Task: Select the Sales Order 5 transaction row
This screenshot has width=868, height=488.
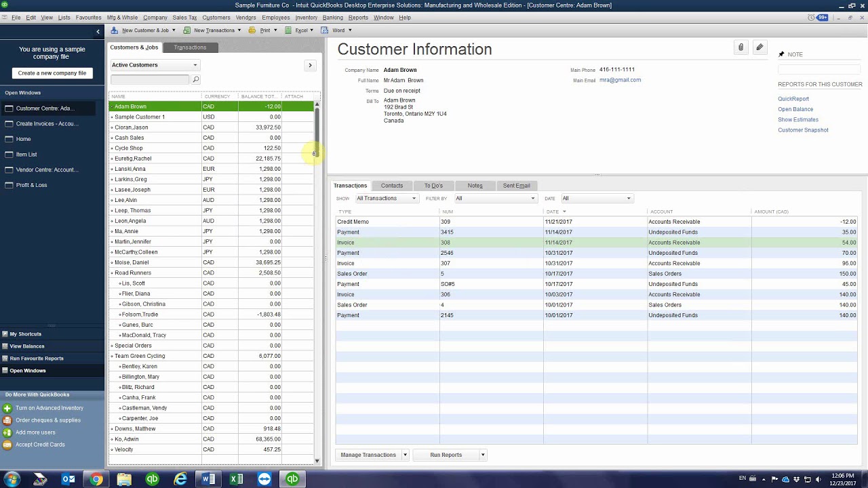Action: pyautogui.click(x=596, y=274)
